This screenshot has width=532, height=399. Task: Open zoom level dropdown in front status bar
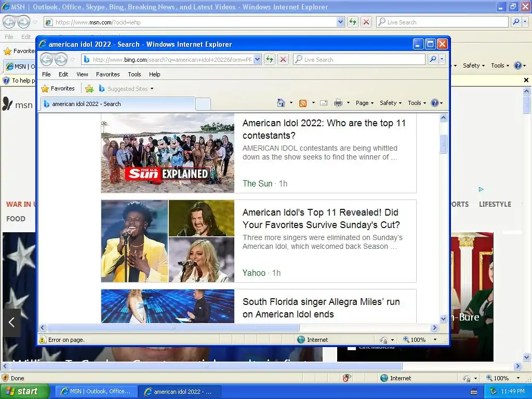(435, 340)
